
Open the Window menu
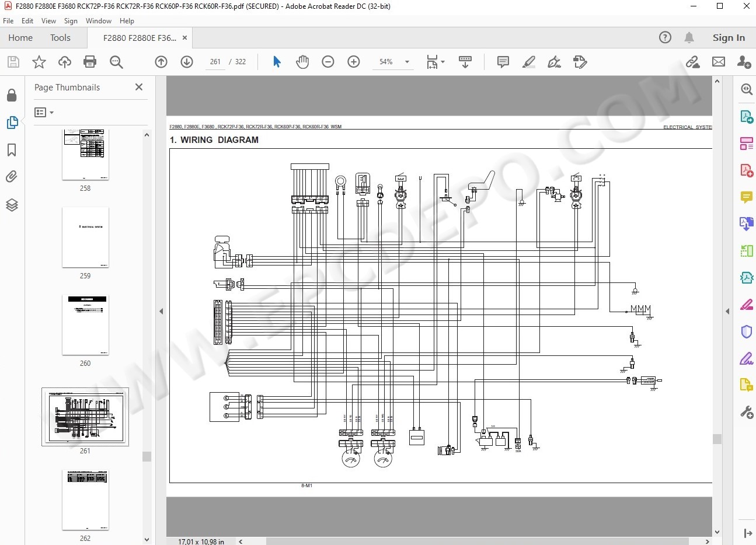tap(99, 21)
